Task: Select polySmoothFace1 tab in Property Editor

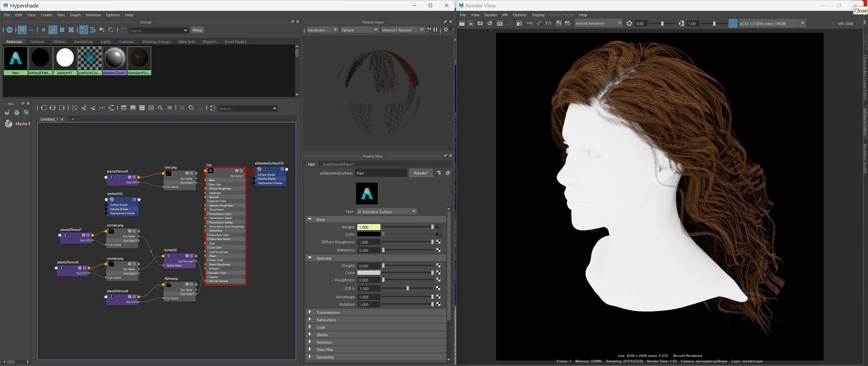Action: click(x=338, y=164)
